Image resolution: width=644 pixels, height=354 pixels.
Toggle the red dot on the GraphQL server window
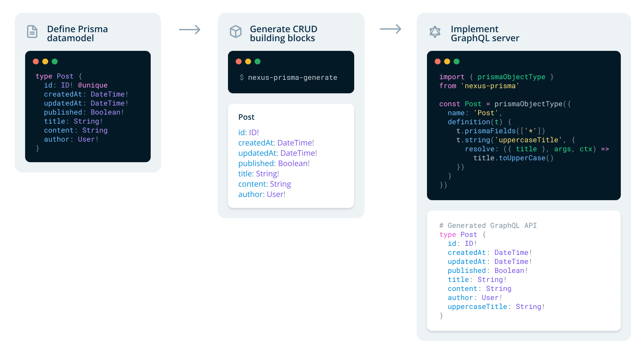click(x=438, y=61)
